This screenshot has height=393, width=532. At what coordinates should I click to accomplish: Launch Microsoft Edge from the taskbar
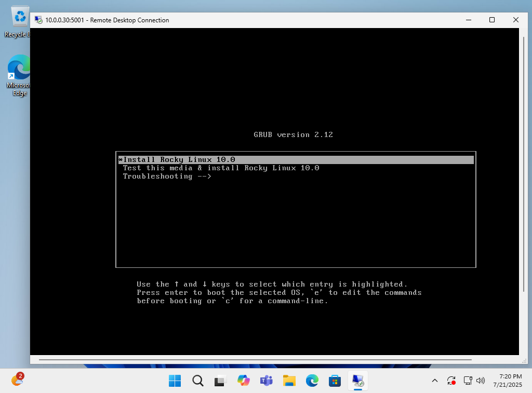pyautogui.click(x=312, y=381)
